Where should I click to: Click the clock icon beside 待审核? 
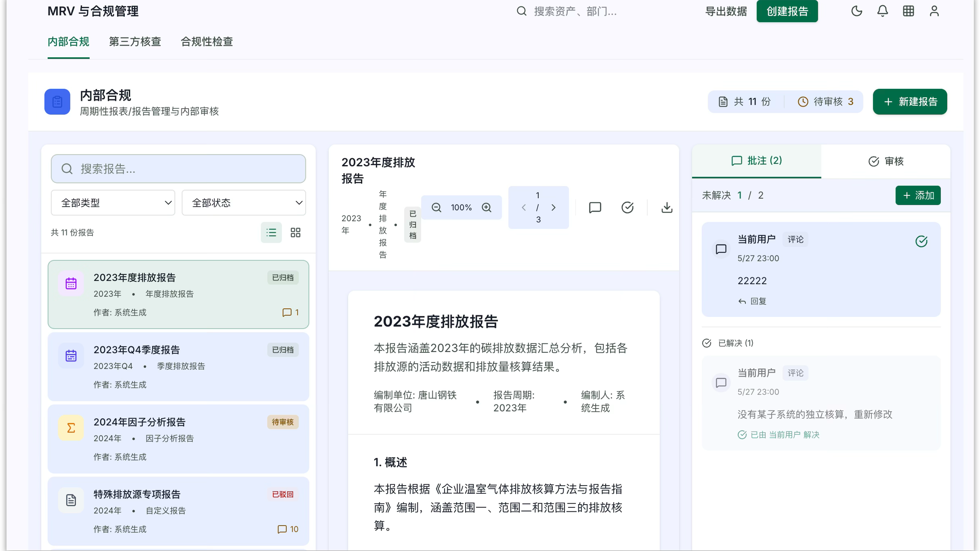point(803,102)
